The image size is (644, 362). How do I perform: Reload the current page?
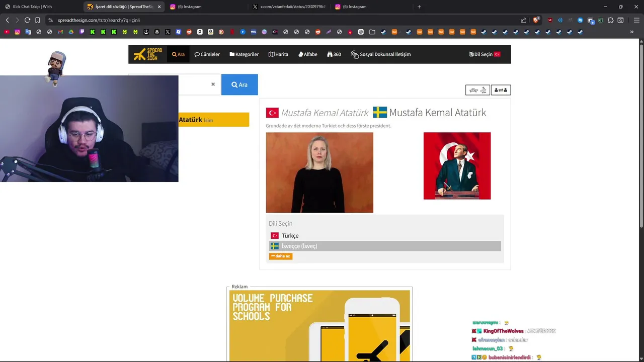pyautogui.click(x=27, y=20)
